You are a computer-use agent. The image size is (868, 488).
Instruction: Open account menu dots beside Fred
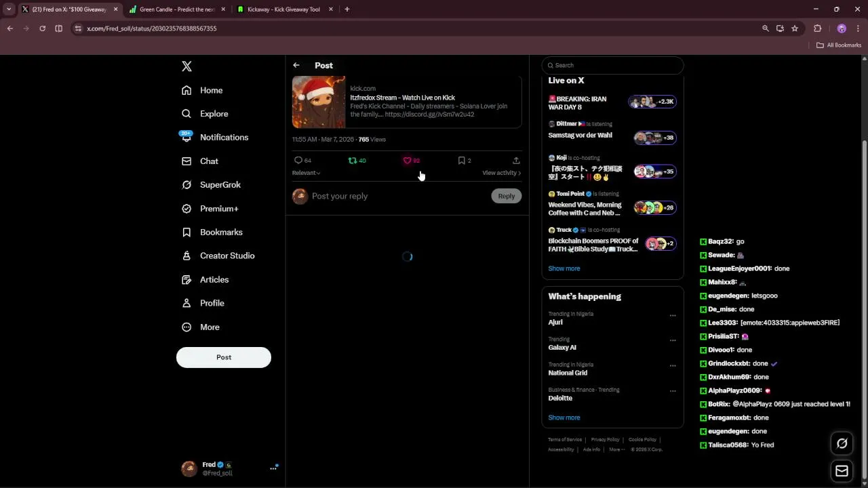pos(273,468)
